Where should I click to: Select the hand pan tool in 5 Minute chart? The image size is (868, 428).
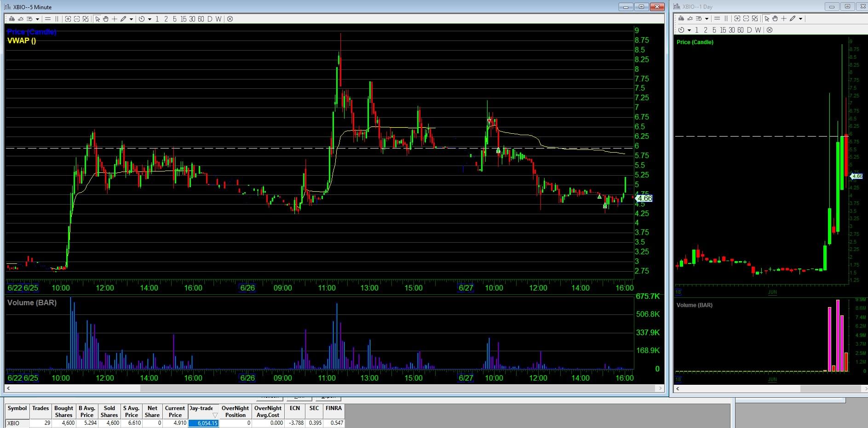[106, 19]
